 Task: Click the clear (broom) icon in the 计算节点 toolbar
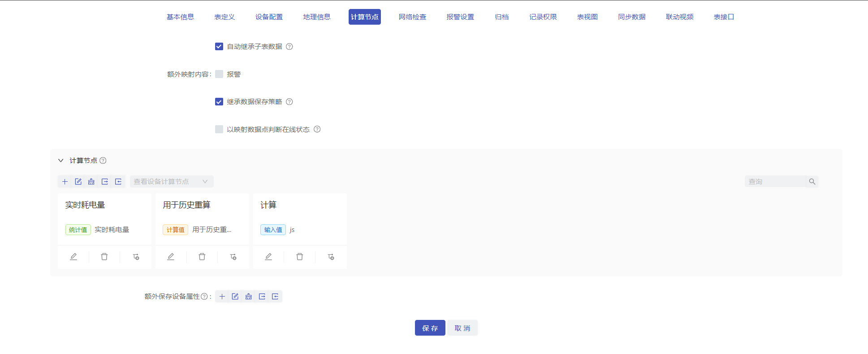pos(91,182)
